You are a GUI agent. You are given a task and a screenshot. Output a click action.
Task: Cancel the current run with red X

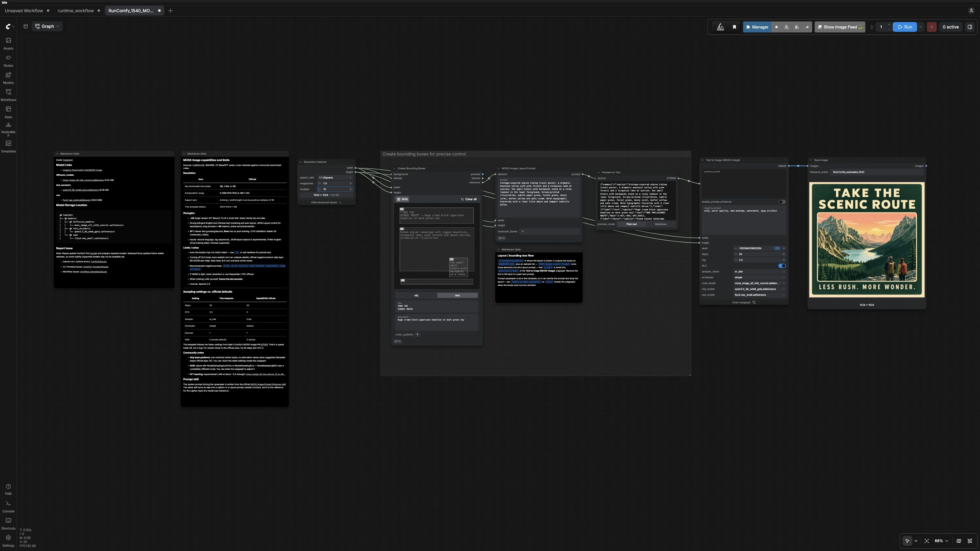[x=931, y=27]
